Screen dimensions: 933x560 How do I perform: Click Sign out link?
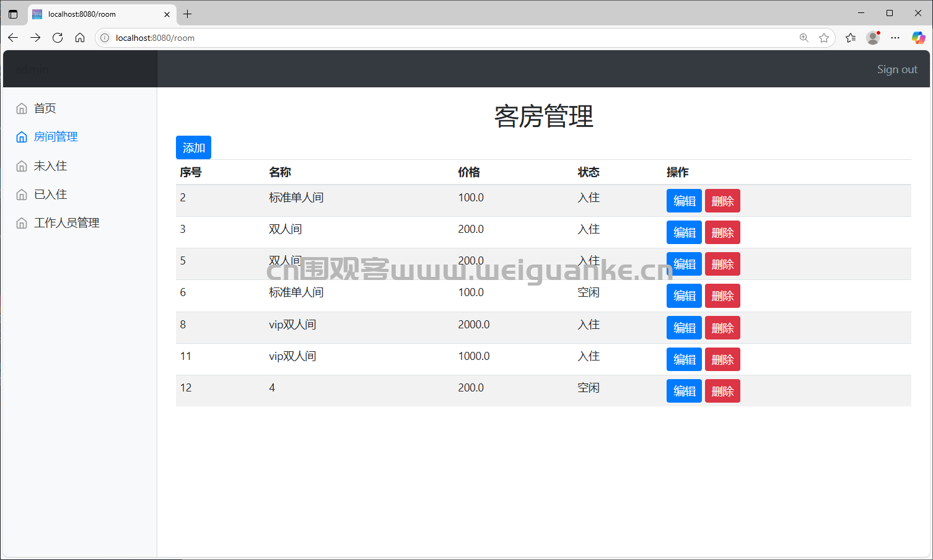pos(897,69)
